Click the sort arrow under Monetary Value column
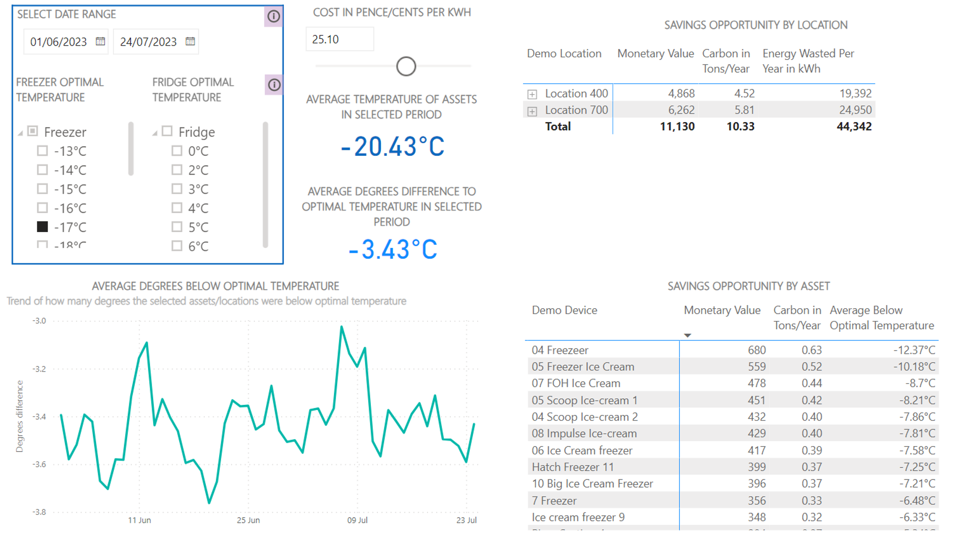 coord(688,335)
